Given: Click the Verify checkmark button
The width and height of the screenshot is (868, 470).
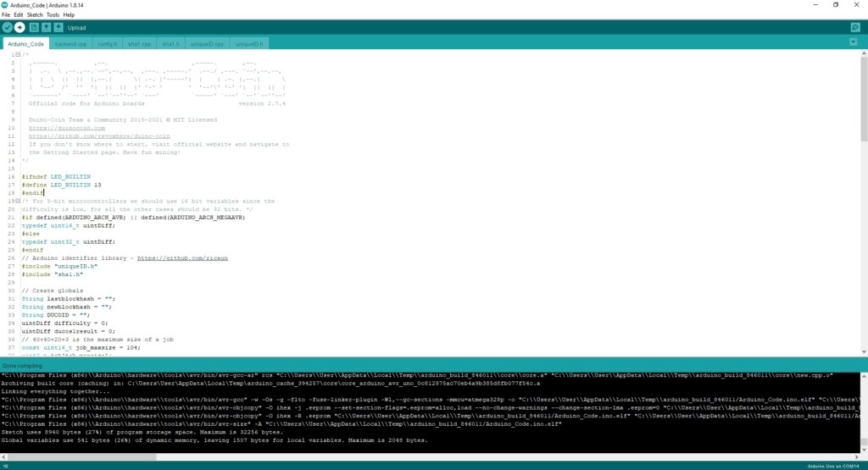Looking at the screenshot, I should coord(7,27).
